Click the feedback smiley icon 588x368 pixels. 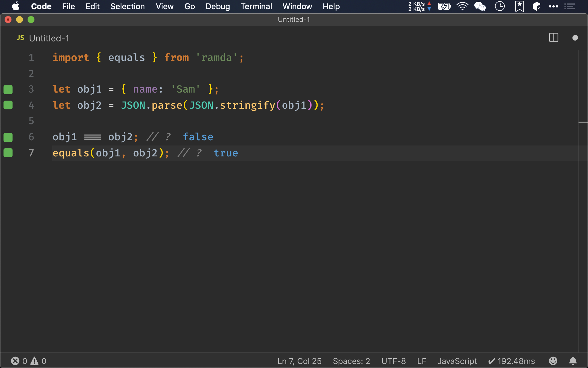click(x=553, y=361)
